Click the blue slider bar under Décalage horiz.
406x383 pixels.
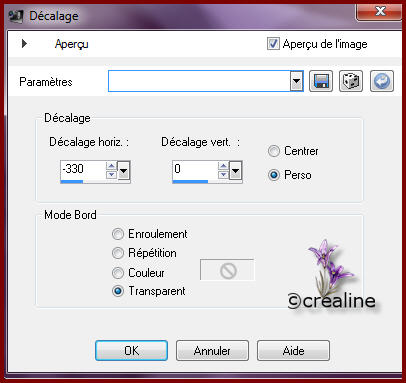click(x=72, y=182)
